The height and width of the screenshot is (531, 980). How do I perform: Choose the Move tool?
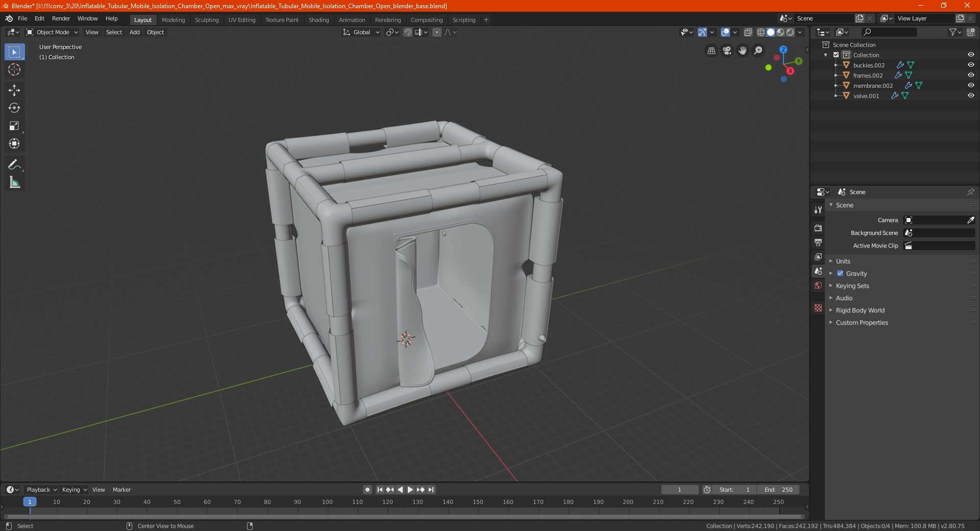click(14, 90)
